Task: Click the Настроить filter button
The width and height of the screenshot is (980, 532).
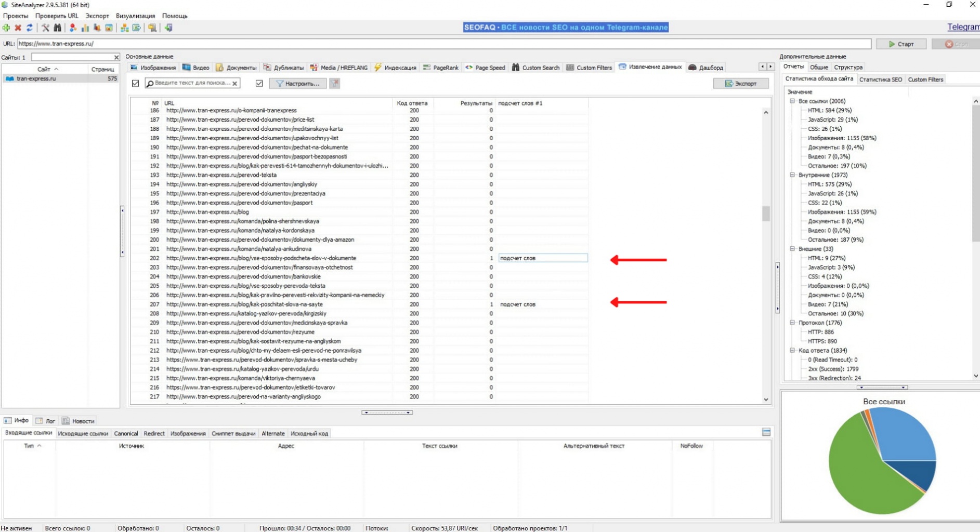Action: pyautogui.click(x=298, y=83)
